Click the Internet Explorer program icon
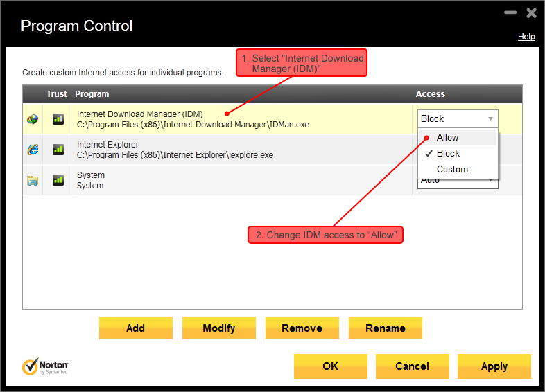 33,150
